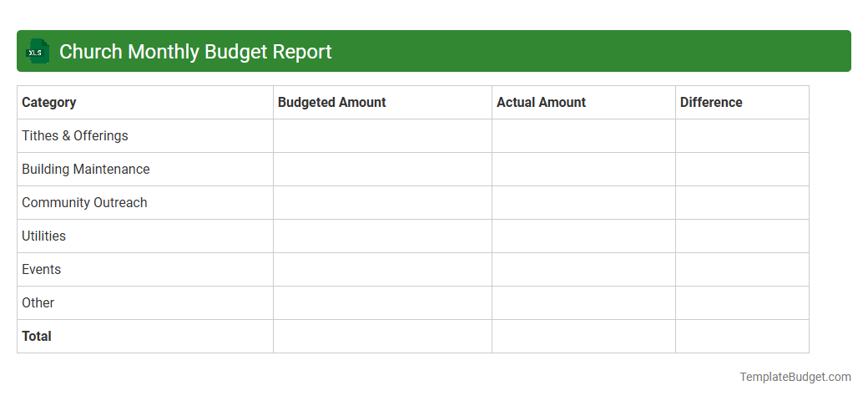This screenshot has height=401, width=868.
Task: Click Difference cell for Building Maintenance
Action: point(742,169)
